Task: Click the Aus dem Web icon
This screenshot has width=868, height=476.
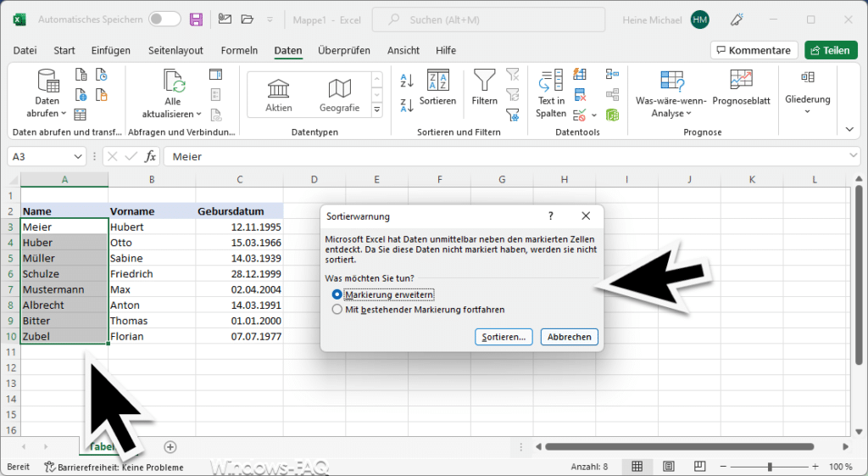Action: (81, 95)
